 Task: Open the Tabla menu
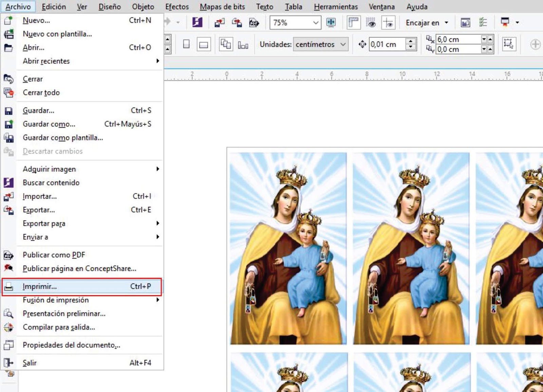point(294,7)
